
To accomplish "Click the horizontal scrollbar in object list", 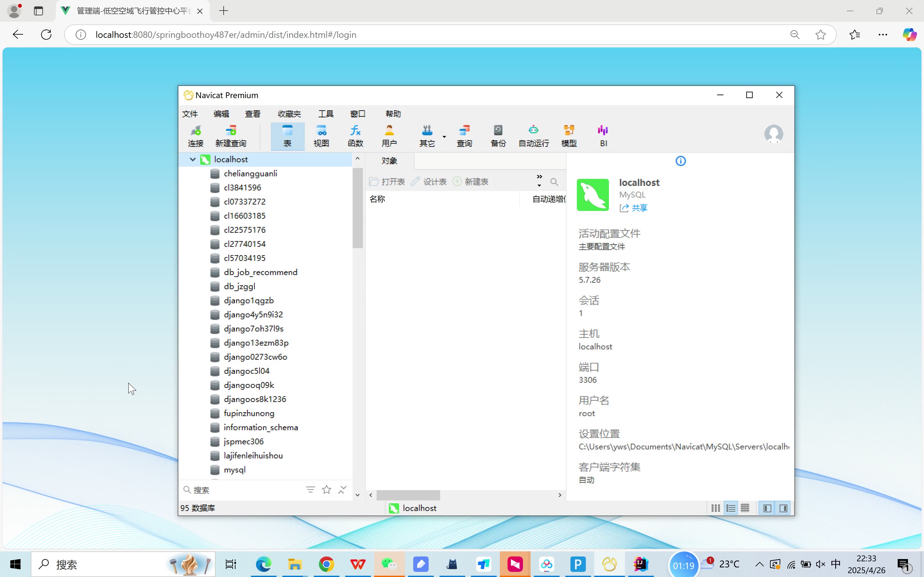I will 408,495.
